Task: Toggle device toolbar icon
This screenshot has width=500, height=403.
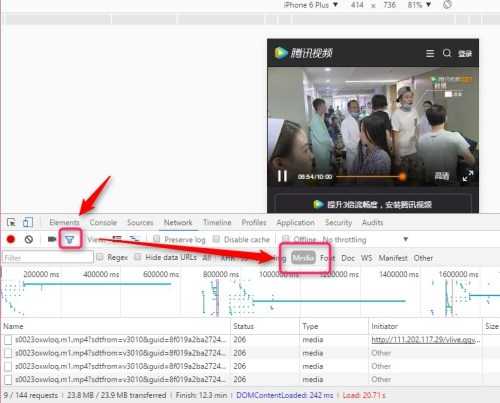Action: coord(28,222)
